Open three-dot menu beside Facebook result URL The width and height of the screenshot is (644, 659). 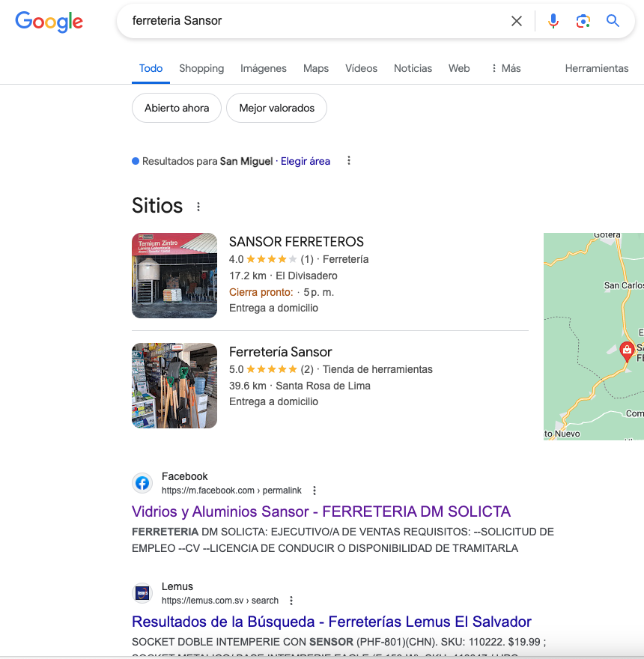(315, 491)
